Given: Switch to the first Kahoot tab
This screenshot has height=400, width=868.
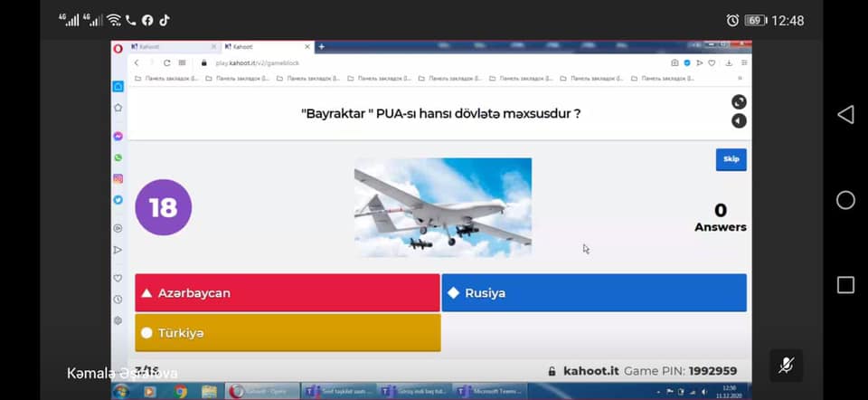Looking at the screenshot, I should (174, 47).
